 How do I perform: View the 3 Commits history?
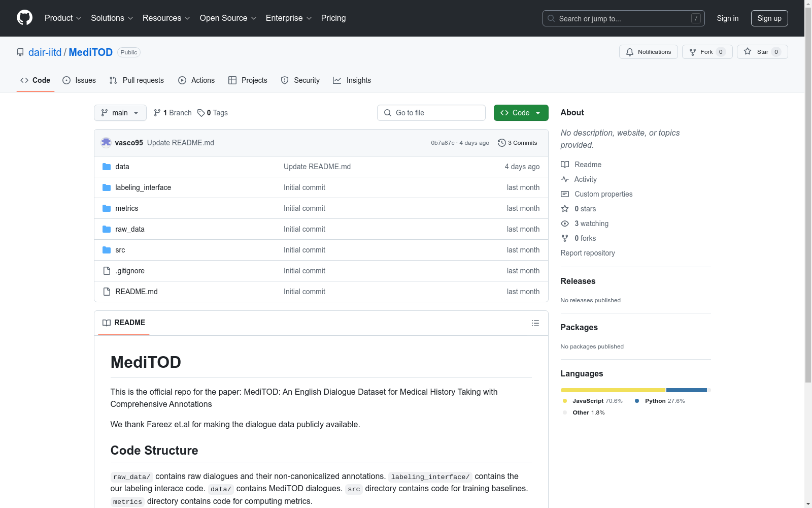518,143
